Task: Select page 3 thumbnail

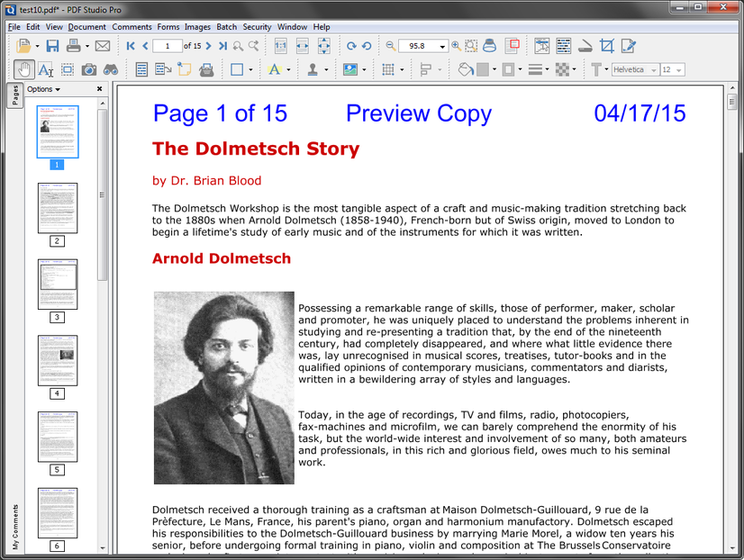Action: coord(58,284)
